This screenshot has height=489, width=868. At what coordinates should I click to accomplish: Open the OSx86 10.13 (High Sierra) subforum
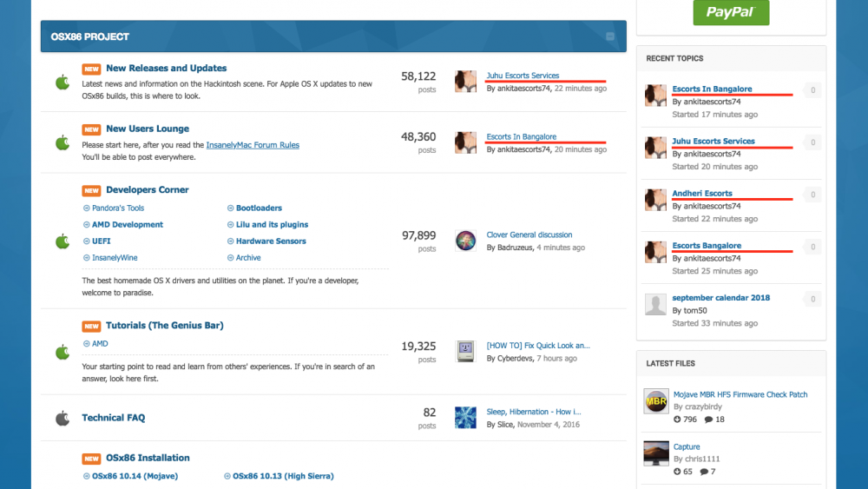tap(283, 476)
